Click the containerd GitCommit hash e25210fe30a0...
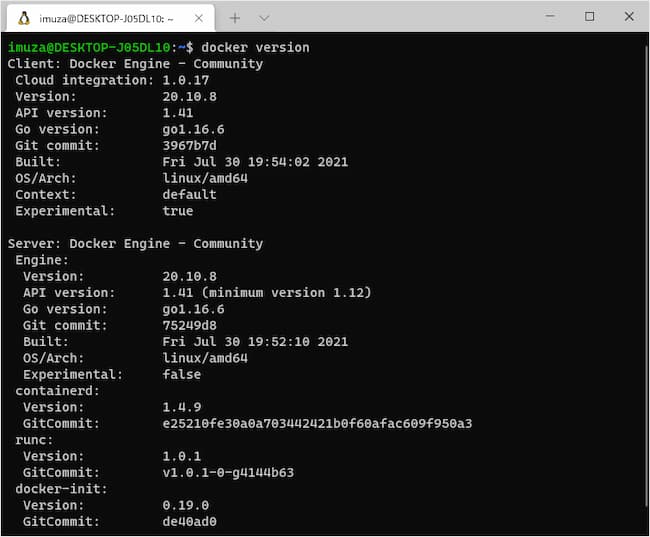 tap(317, 424)
